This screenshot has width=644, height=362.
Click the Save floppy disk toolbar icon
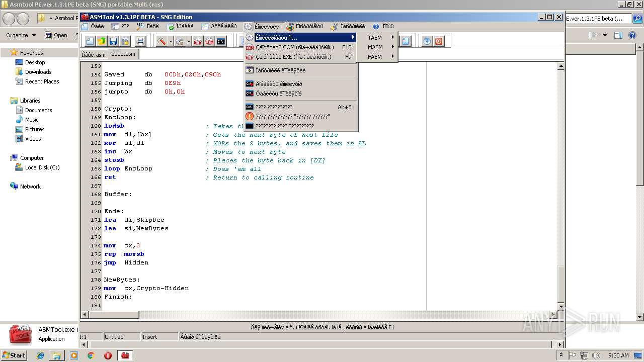click(x=113, y=41)
